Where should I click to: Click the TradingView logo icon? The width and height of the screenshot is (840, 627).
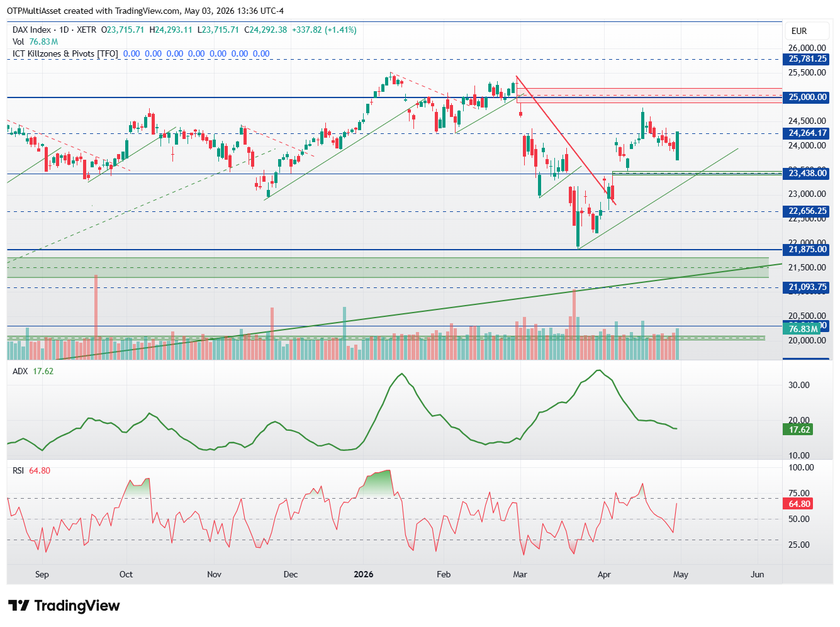coord(19,606)
